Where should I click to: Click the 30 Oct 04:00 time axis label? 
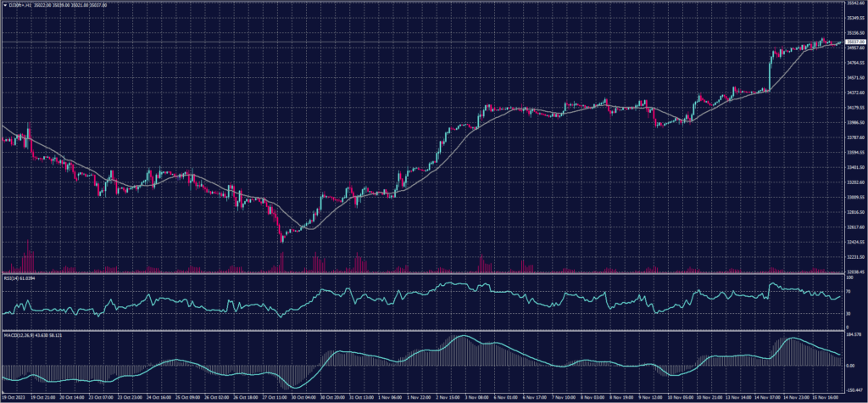[305, 396]
